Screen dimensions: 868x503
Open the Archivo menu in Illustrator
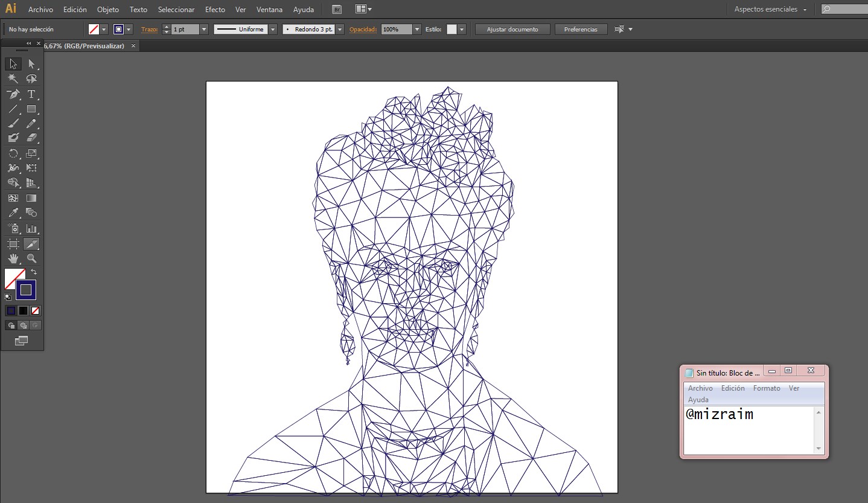click(40, 10)
